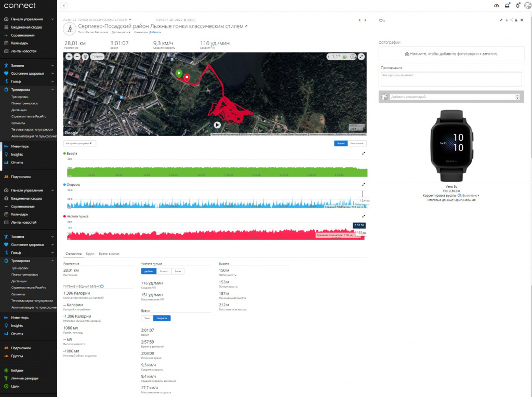Click the back arrow circle in header
532x397 pixels.
64,5
